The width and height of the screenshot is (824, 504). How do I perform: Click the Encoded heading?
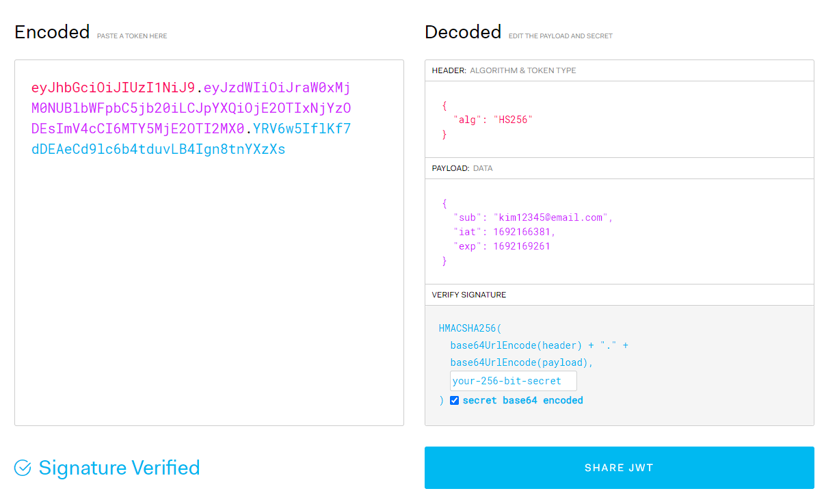pos(52,32)
